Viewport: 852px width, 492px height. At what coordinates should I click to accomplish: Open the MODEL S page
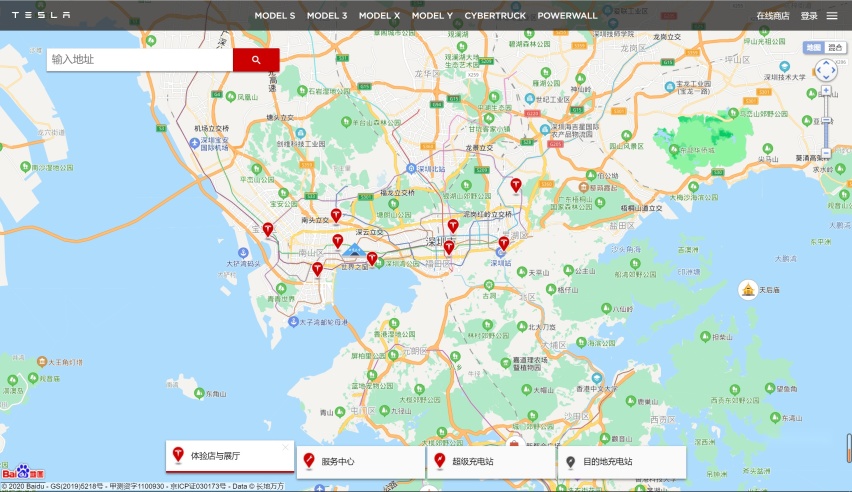pyautogui.click(x=275, y=16)
